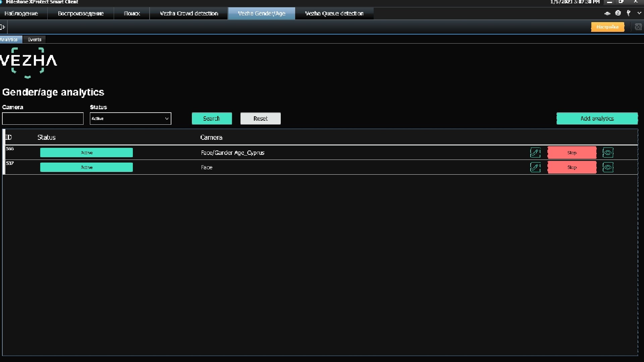
Task: Click the Status column header
Action: (x=46, y=137)
